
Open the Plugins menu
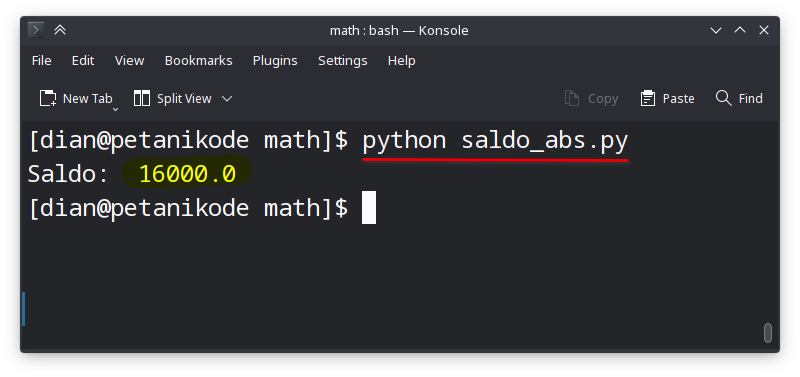coord(275,61)
